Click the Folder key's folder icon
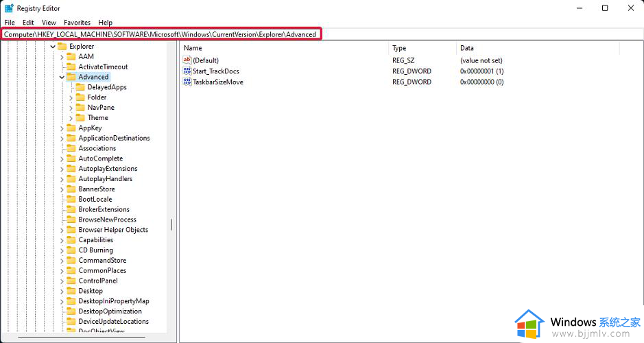644x343 pixels. tap(80, 97)
